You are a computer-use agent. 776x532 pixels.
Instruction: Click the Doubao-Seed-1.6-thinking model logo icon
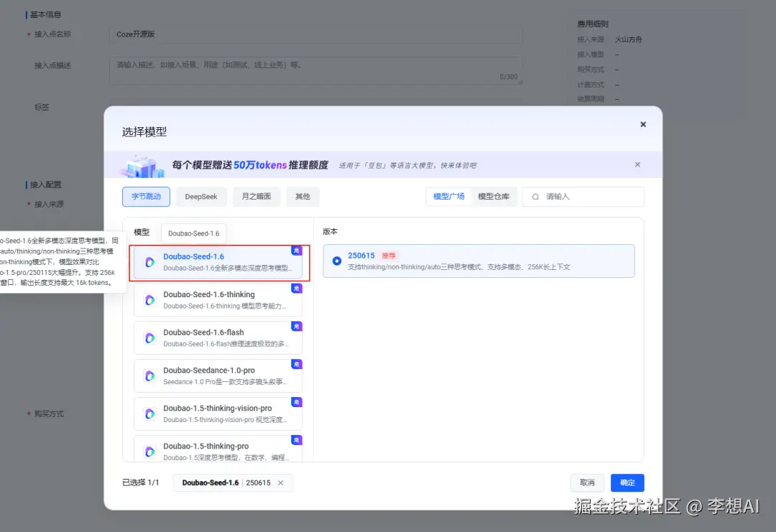coord(149,300)
